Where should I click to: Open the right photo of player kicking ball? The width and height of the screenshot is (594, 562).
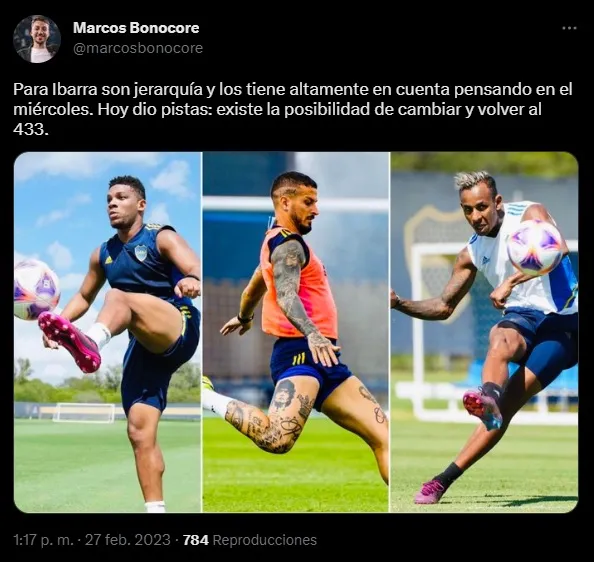(x=485, y=332)
